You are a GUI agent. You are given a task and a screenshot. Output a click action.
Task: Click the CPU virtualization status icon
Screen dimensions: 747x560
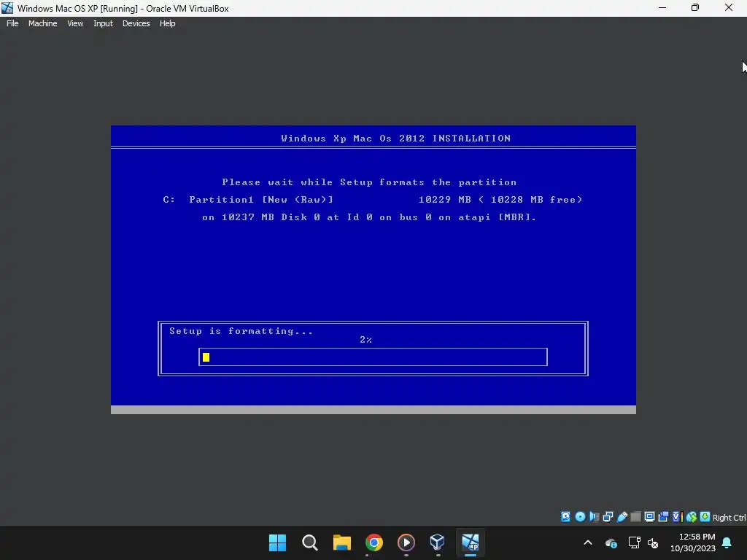click(x=678, y=517)
